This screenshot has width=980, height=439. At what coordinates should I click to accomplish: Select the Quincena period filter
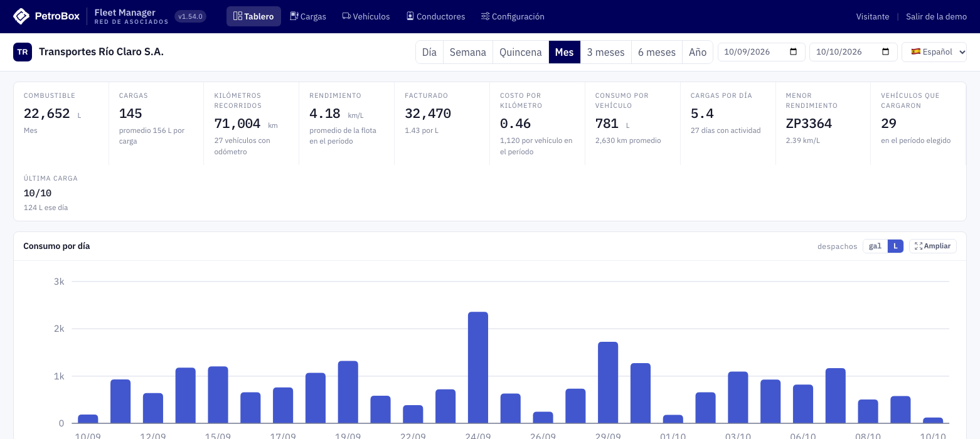(521, 52)
